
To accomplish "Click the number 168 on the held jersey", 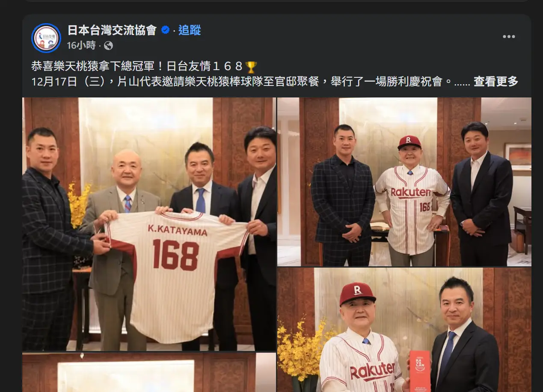I will (x=175, y=255).
